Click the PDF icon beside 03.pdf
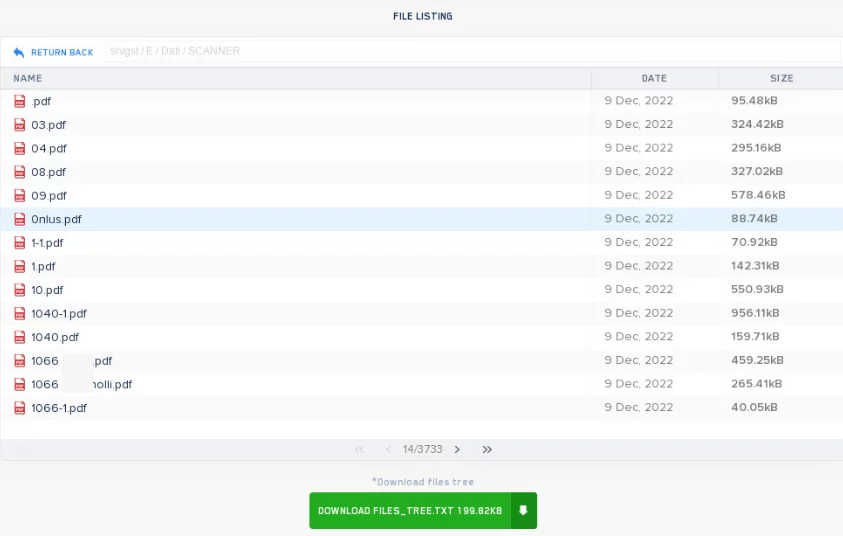 click(19, 125)
